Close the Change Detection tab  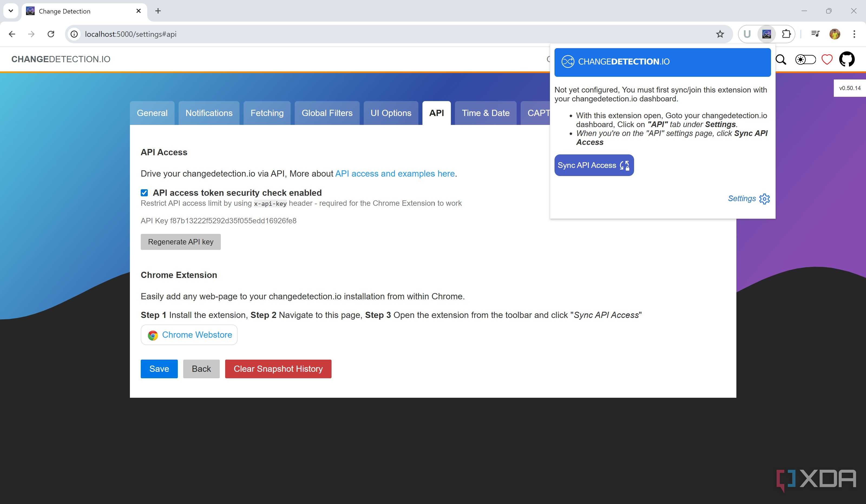[x=139, y=11]
